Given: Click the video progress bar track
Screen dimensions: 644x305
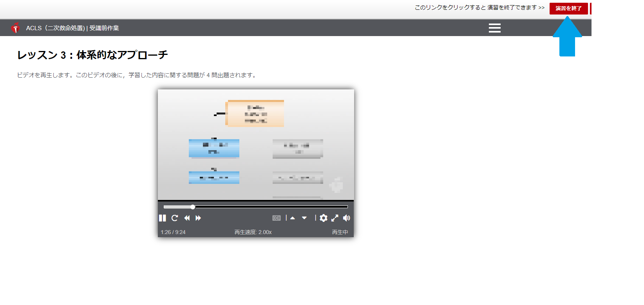Looking at the screenshot, I should pyautogui.click(x=256, y=207).
